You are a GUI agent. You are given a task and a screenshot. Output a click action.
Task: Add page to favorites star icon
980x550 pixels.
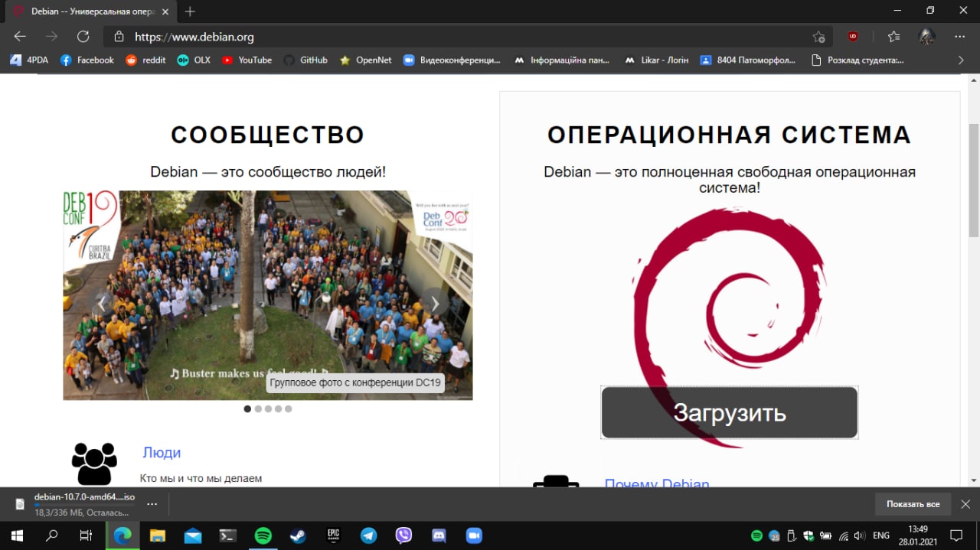tap(818, 37)
